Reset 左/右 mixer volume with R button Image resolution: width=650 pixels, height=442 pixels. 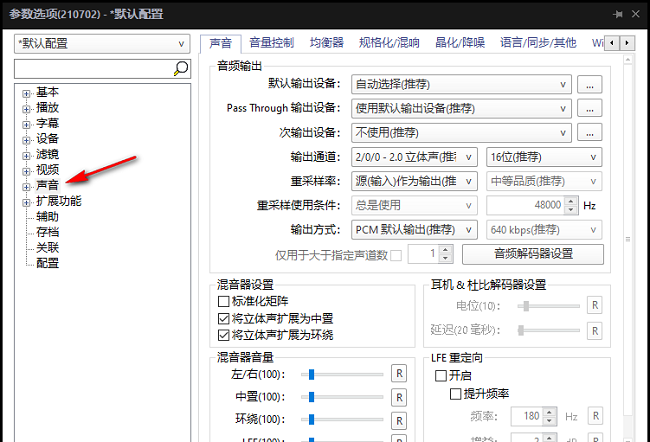399,374
